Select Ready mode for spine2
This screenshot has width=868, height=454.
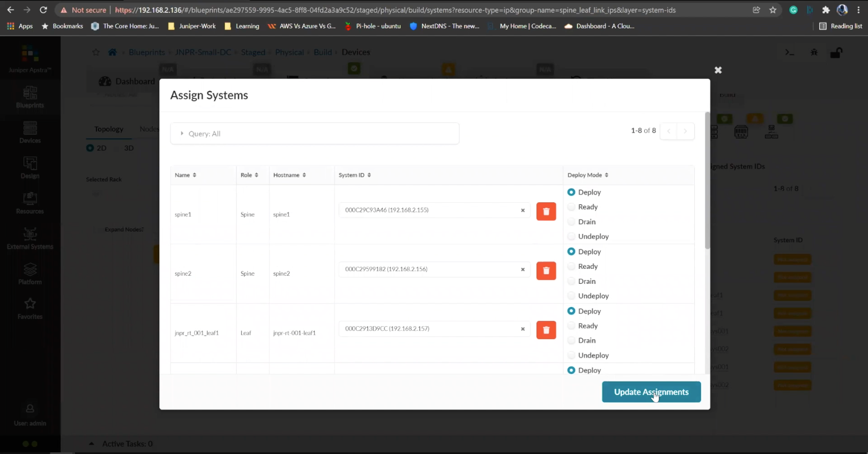(571, 266)
